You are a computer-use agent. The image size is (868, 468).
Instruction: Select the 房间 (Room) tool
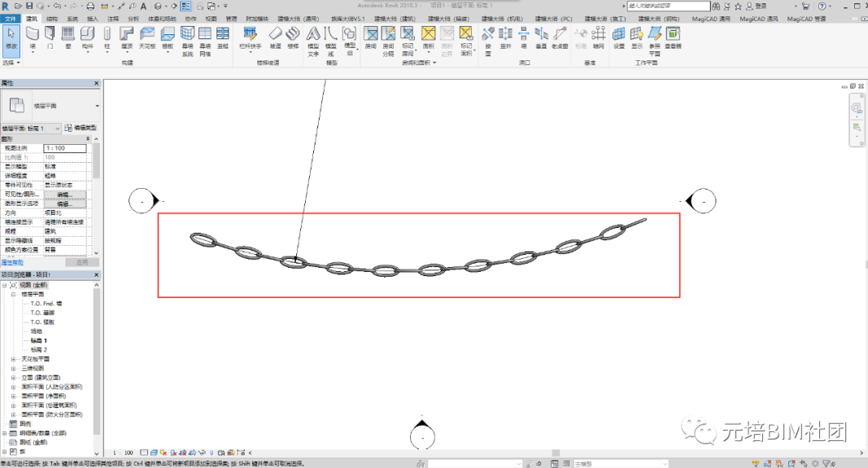click(370, 38)
